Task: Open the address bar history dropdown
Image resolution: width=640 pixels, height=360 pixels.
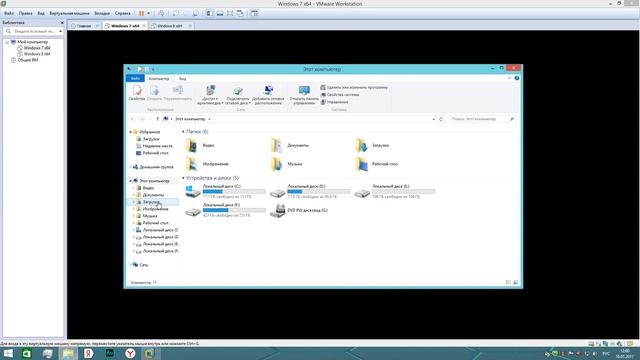Action: click(x=433, y=119)
